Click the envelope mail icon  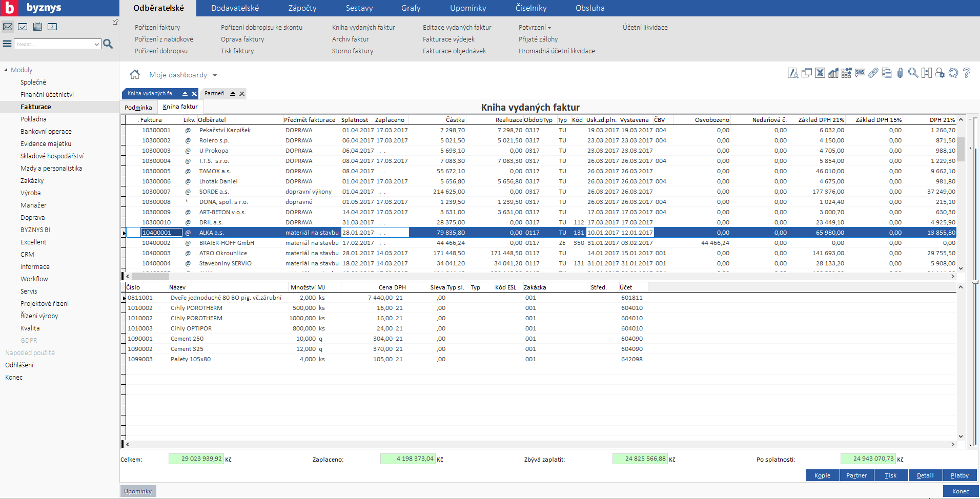pyautogui.click(x=8, y=27)
